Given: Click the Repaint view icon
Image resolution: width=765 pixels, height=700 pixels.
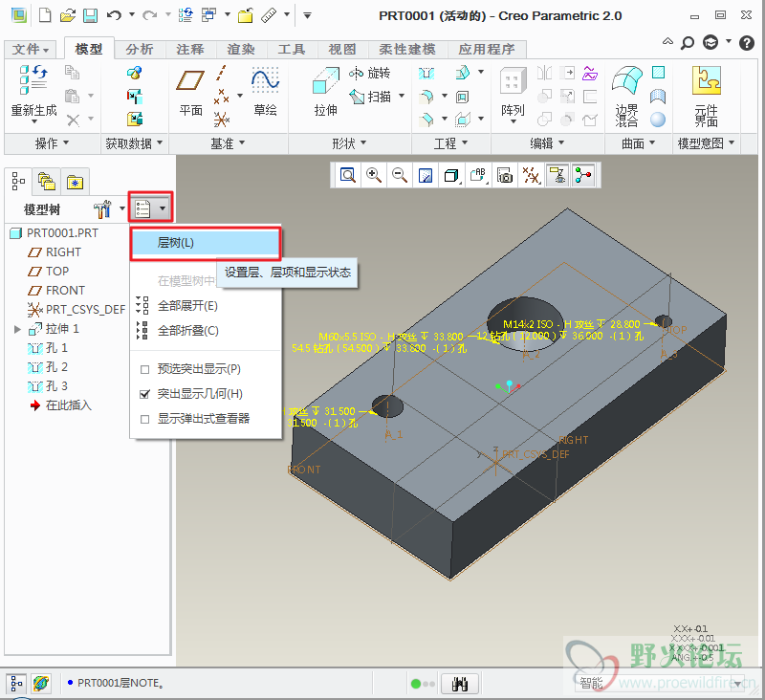Looking at the screenshot, I should (x=426, y=175).
